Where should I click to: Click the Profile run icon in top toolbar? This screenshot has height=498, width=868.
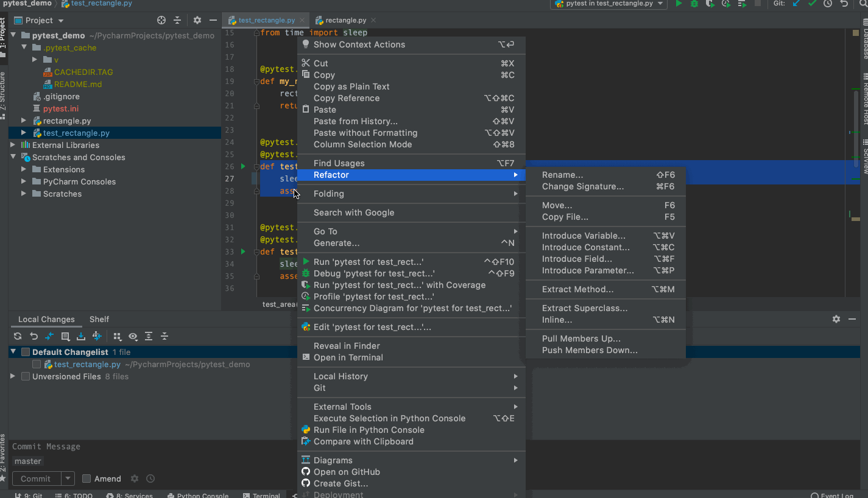[726, 4]
